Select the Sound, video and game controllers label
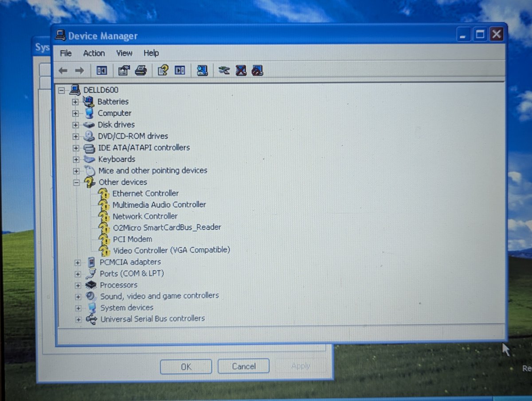Screen dimensions: 532x401 tap(160, 296)
